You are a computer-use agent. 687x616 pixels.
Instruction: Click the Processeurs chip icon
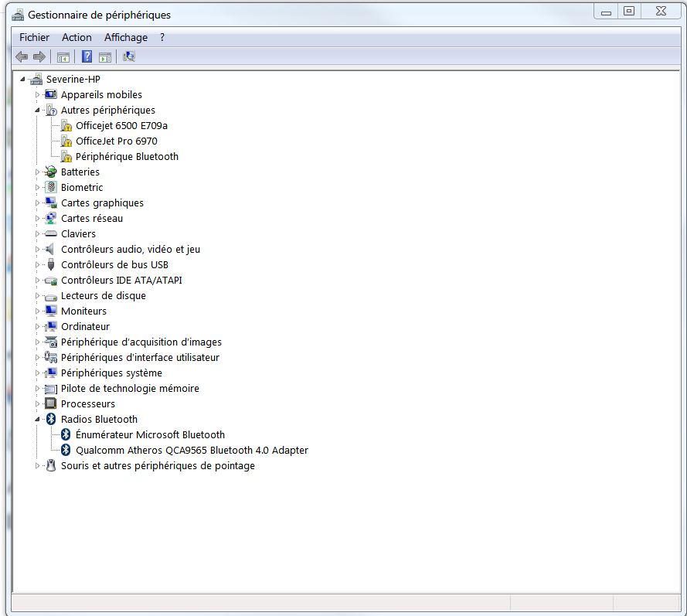pyautogui.click(x=51, y=403)
